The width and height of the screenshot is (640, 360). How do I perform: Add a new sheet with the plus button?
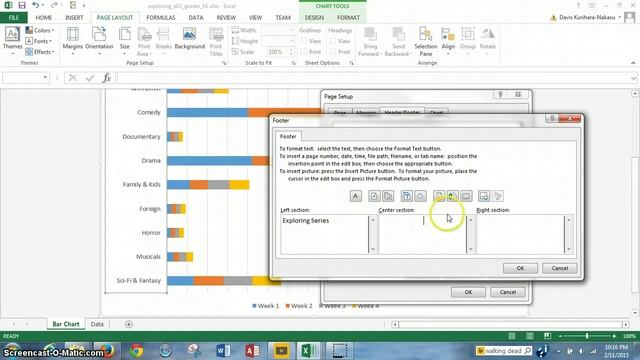coord(129,324)
